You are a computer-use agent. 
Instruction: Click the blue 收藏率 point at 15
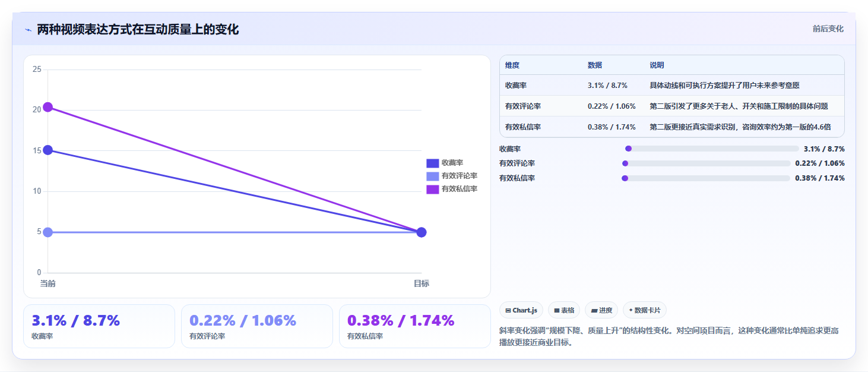[47, 150]
